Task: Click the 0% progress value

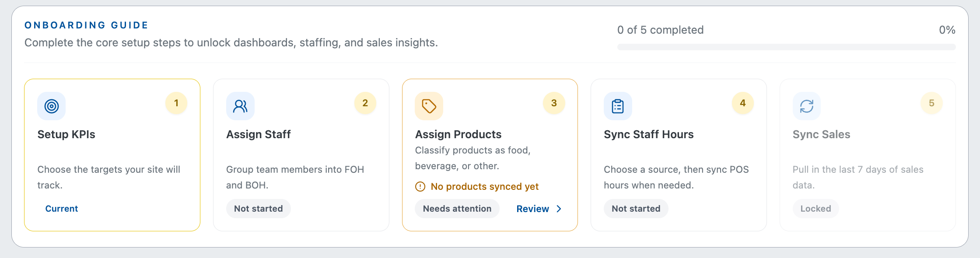Action: coord(947,30)
